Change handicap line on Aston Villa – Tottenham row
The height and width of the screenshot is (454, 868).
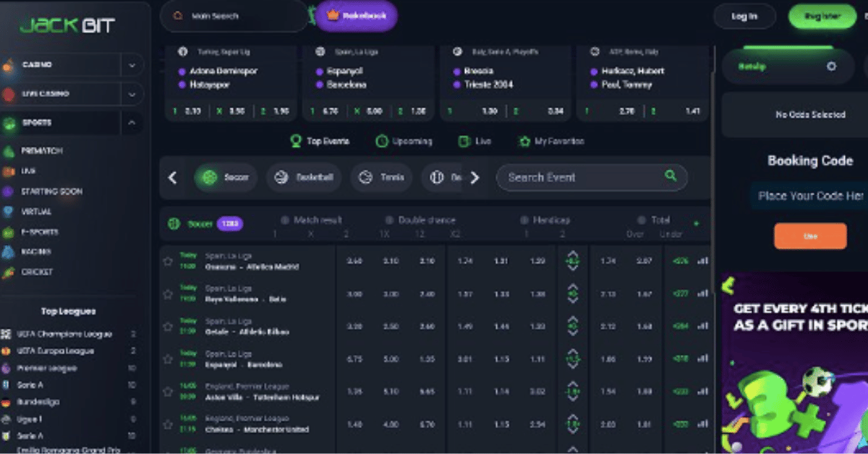573,392
